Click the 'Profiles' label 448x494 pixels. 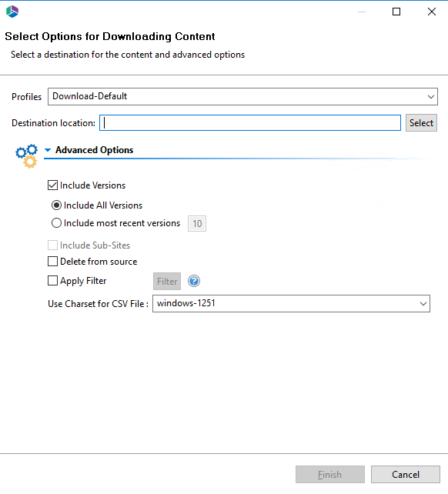click(x=26, y=97)
